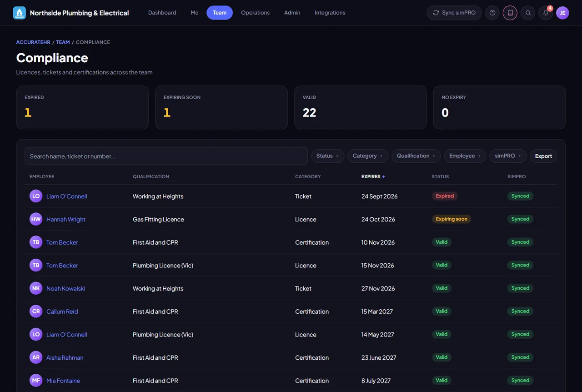The image size is (582, 392).
Task: Go to the TEAM breadcrumb link
Action: [x=63, y=42]
